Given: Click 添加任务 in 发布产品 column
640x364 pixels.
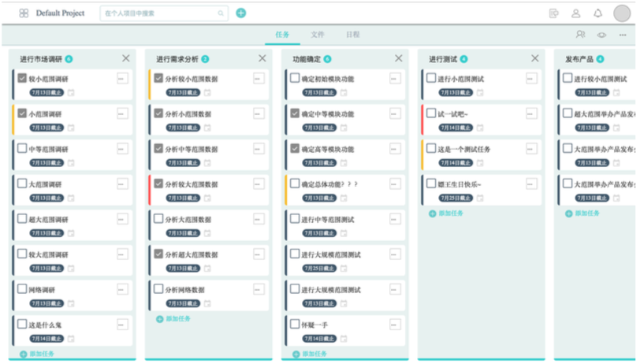Looking at the screenshot, I should click(582, 214).
